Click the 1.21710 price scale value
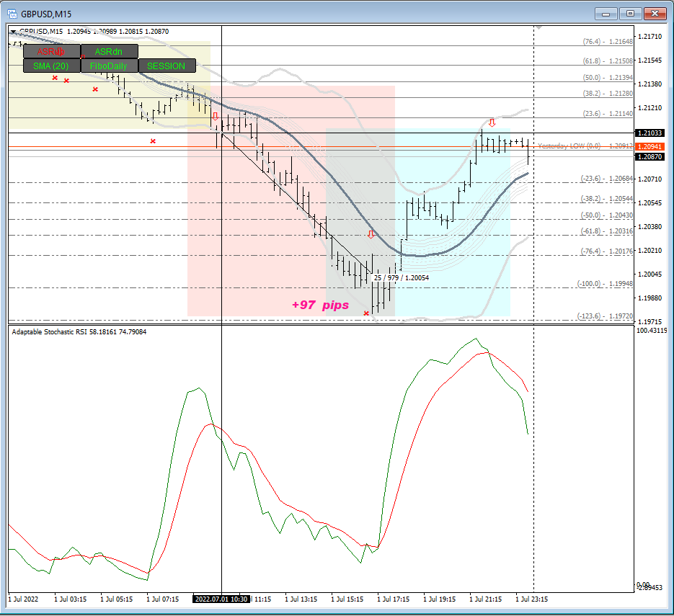The height and width of the screenshot is (616, 674). tap(650, 37)
